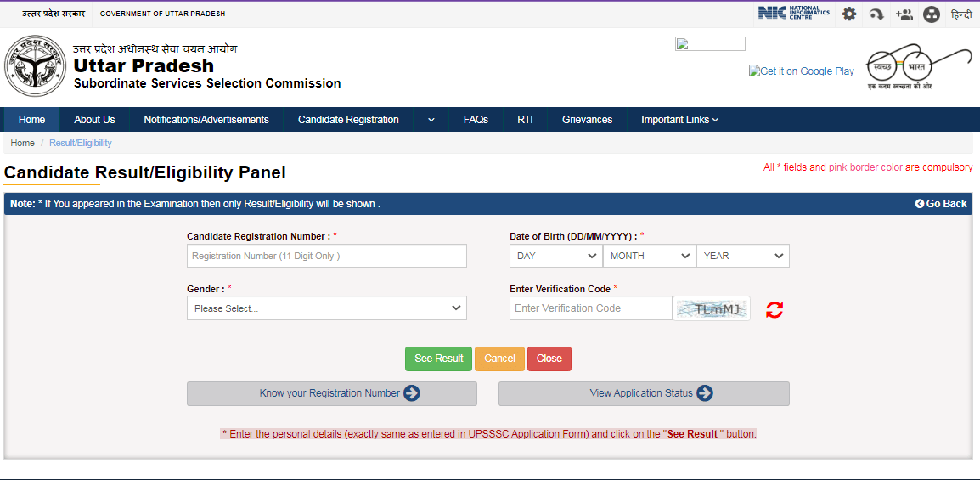Open Notifications/Advertisements menu item
This screenshot has width=980, height=480.
(x=206, y=120)
